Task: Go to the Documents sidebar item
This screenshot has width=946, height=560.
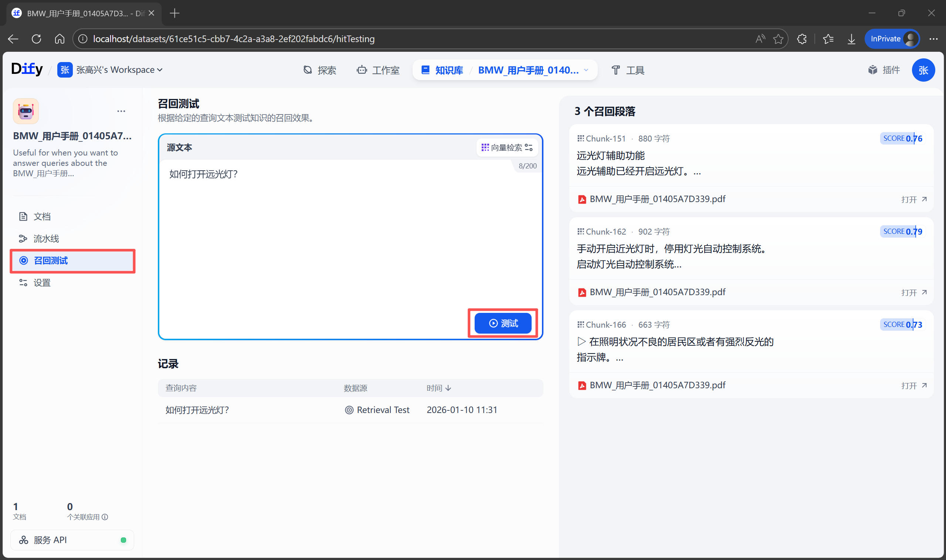Action: point(41,216)
